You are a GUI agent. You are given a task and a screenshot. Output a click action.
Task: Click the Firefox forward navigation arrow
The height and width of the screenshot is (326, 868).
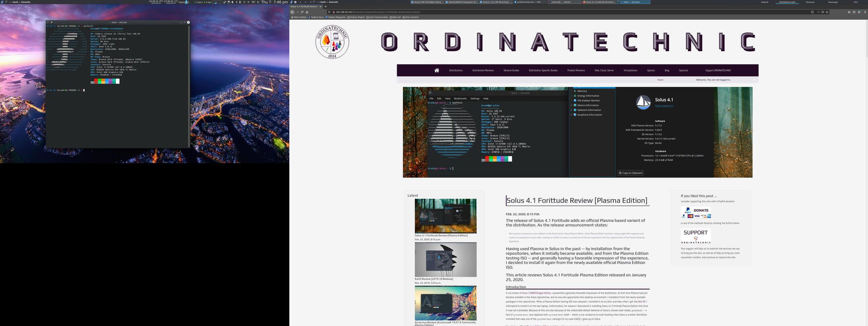tap(297, 12)
